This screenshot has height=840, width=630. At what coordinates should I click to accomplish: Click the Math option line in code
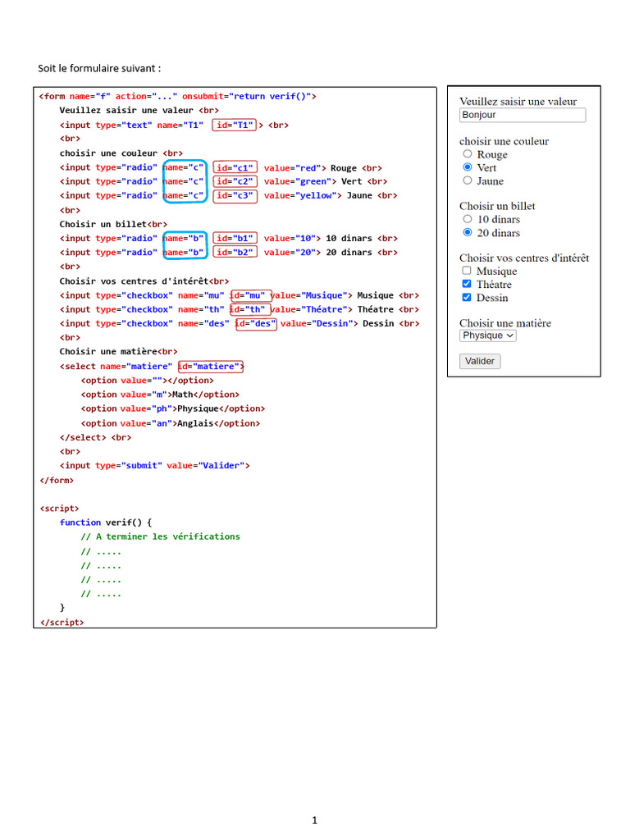pos(160,395)
